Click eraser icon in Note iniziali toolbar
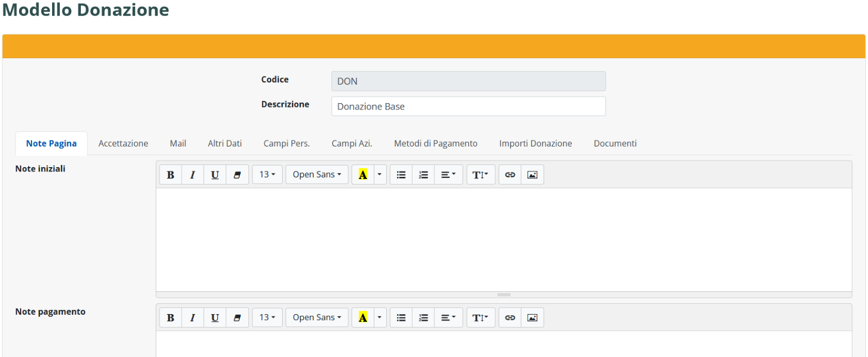The width and height of the screenshot is (868, 357). pyautogui.click(x=237, y=175)
